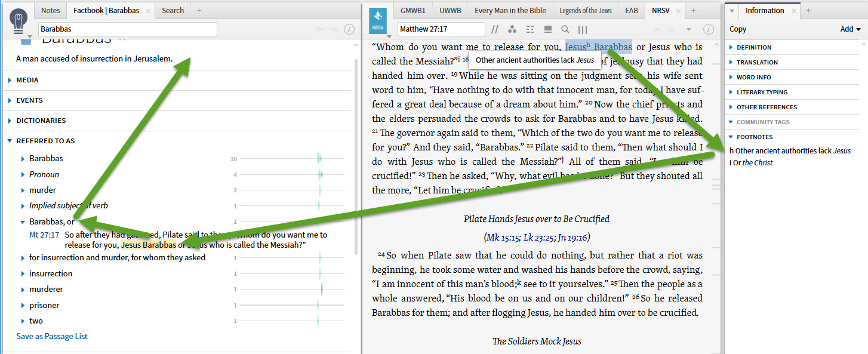This screenshot has width=868, height=354.
Task: Open Factbook panel information icon
Action: (350, 29)
